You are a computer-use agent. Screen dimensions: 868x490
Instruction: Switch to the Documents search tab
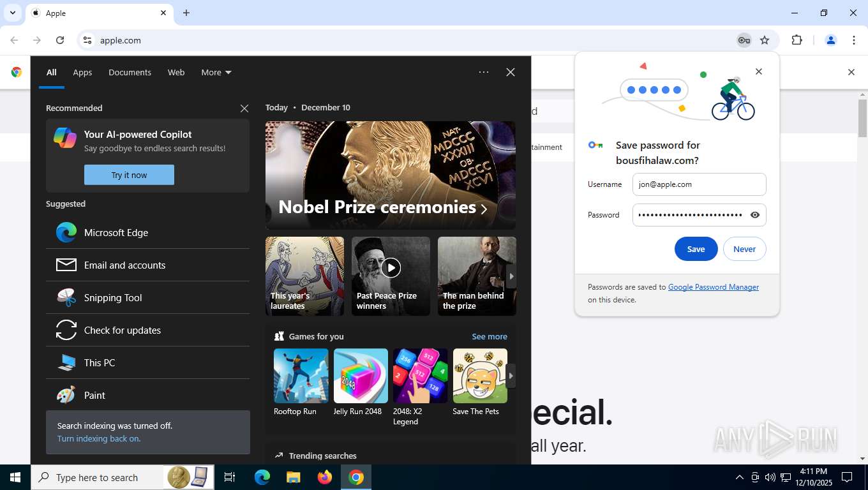[130, 72]
